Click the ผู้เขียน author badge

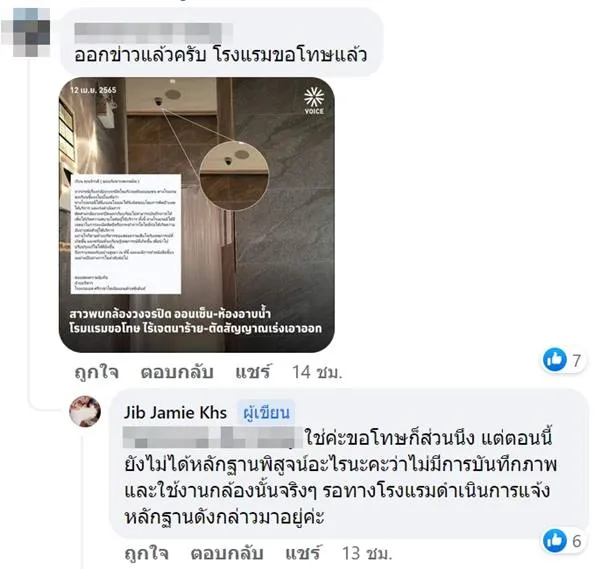[x=266, y=412]
